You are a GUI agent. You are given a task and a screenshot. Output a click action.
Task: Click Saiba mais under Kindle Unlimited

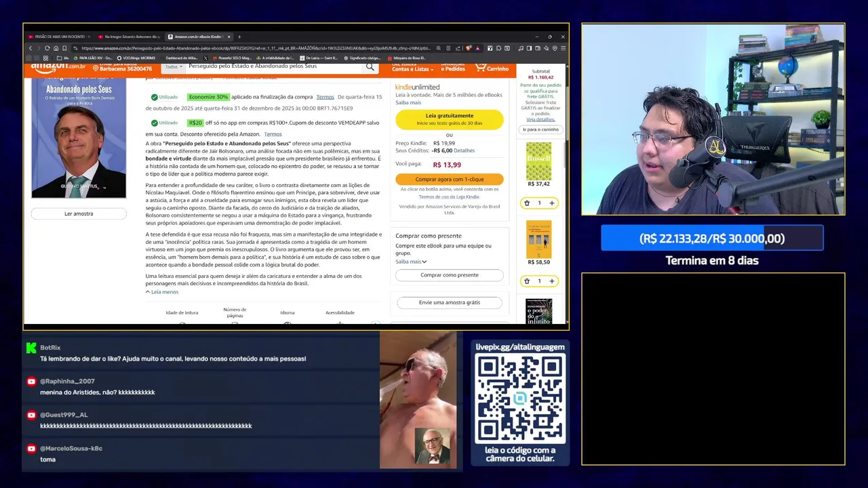[x=408, y=102]
